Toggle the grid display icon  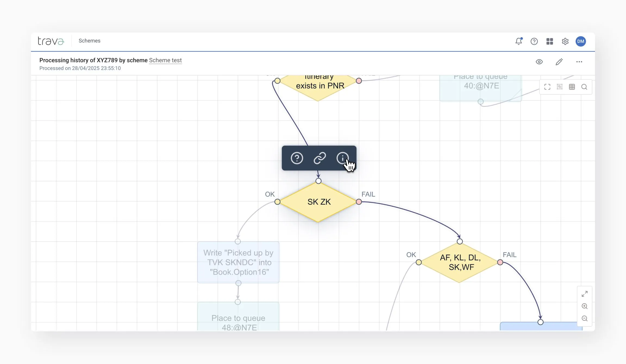point(572,87)
